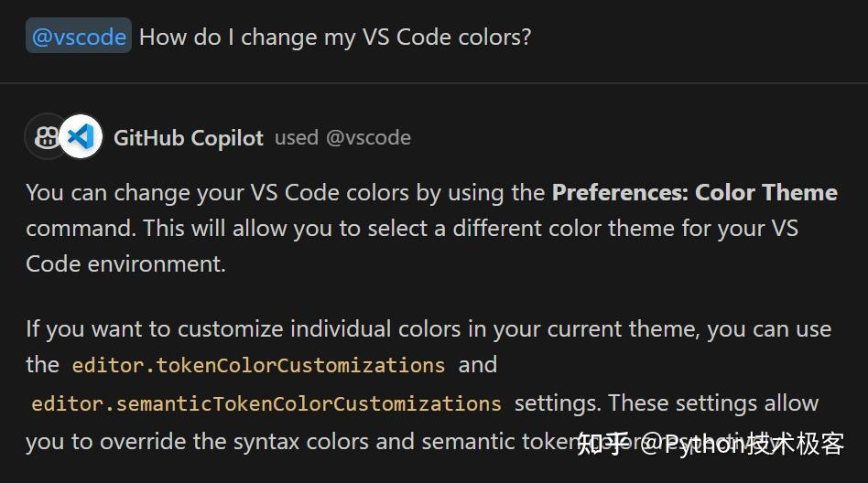The width and height of the screenshot is (868, 483).
Task: Click the editor.semanticTokenColorCustomizations setting code
Action: point(266,403)
